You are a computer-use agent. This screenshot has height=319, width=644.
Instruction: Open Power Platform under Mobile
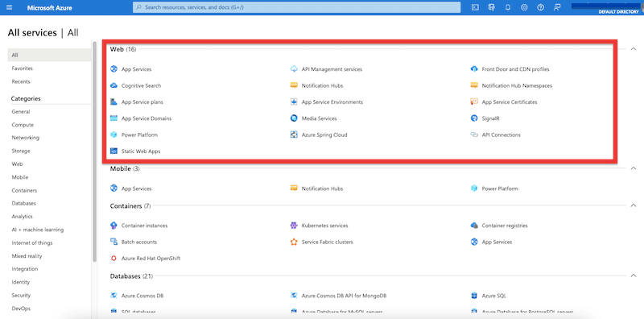tap(500, 188)
